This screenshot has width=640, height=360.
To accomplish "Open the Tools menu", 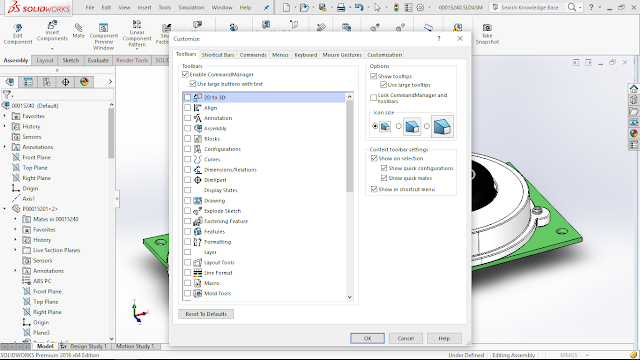I will tap(165, 7).
